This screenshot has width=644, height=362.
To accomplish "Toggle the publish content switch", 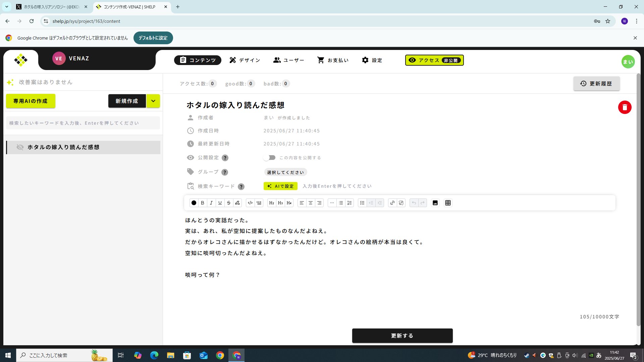I will click(269, 158).
